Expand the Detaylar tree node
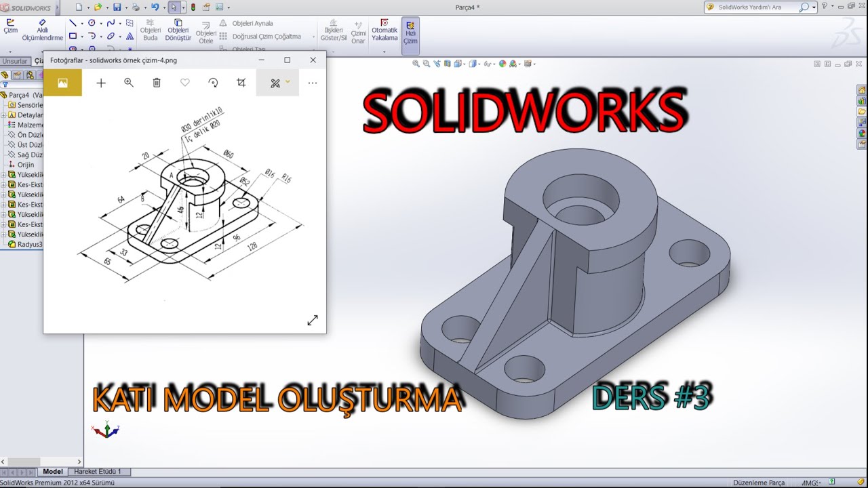 [3, 115]
